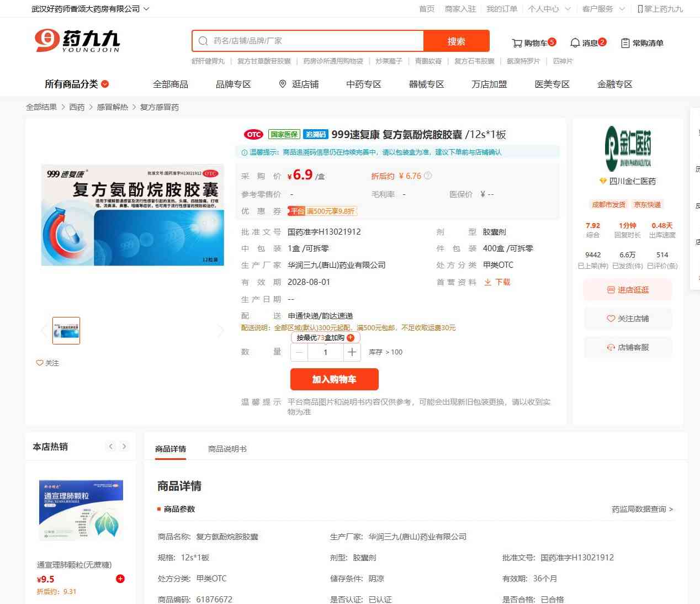This screenshot has width=700, height=604.
Task: Increase quantity with plus stepper
Action: tap(352, 352)
